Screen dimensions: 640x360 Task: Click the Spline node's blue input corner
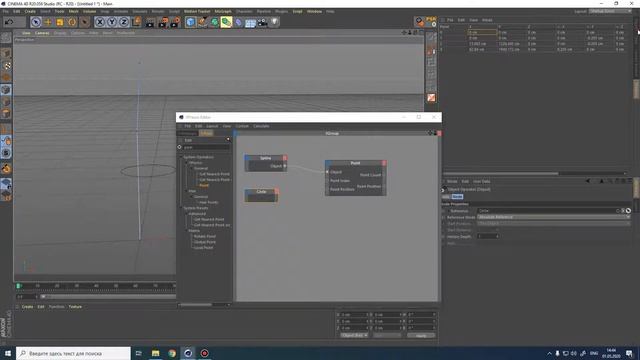click(x=247, y=158)
